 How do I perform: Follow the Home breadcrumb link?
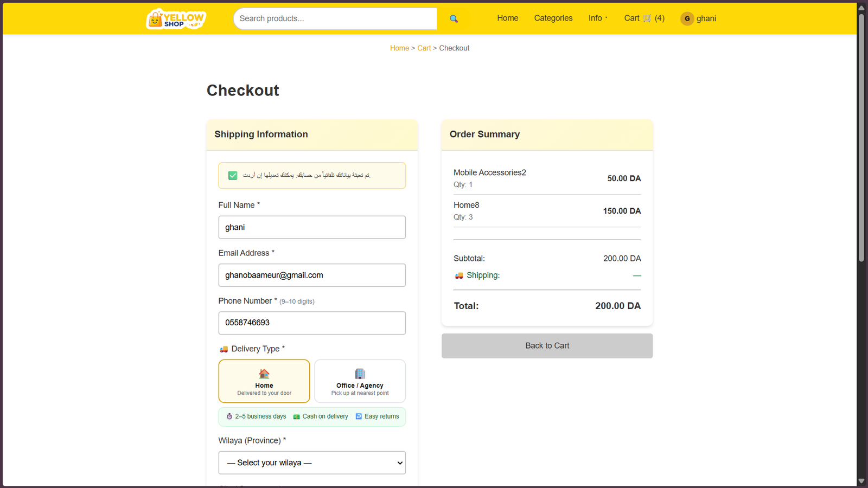399,48
